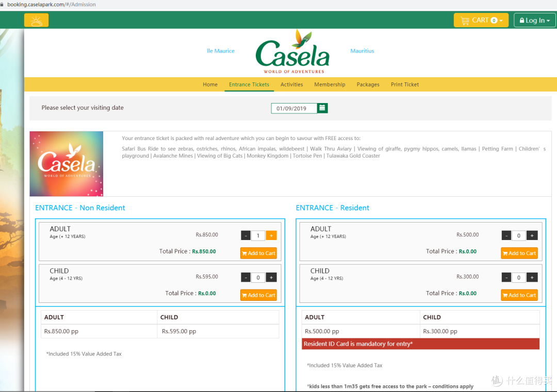
Task: Switch language to Mauritius
Action: 362,50
